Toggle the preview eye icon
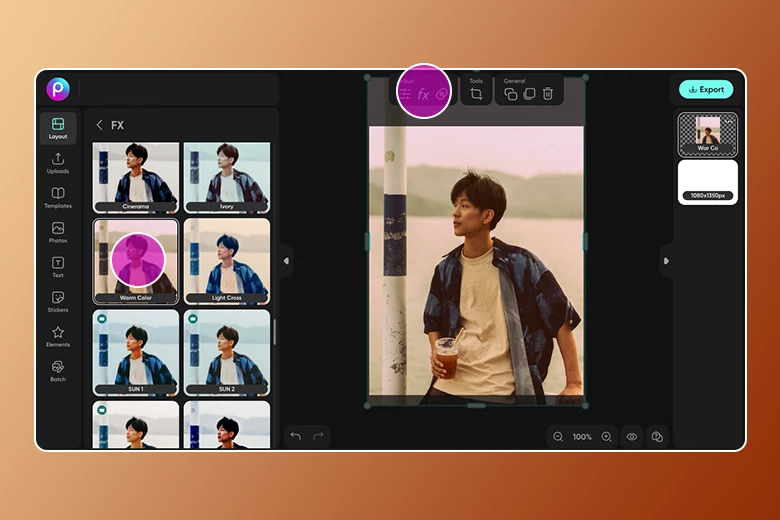Image resolution: width=780 pixels, height=520 pixels. pyautogui.click(x=631, y=437)
